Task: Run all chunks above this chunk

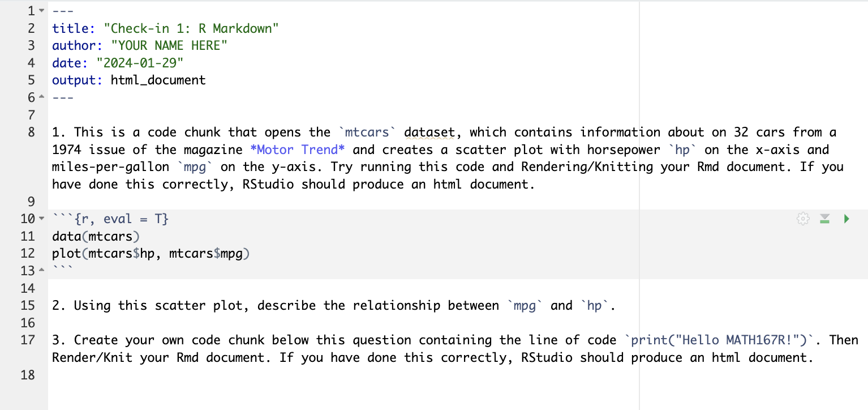Action: pos(824,219)
